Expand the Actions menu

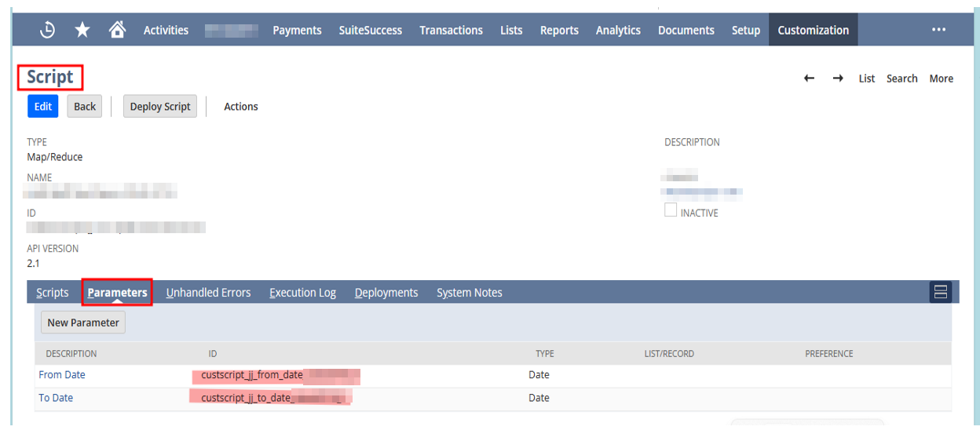click(x=240, y=107)
